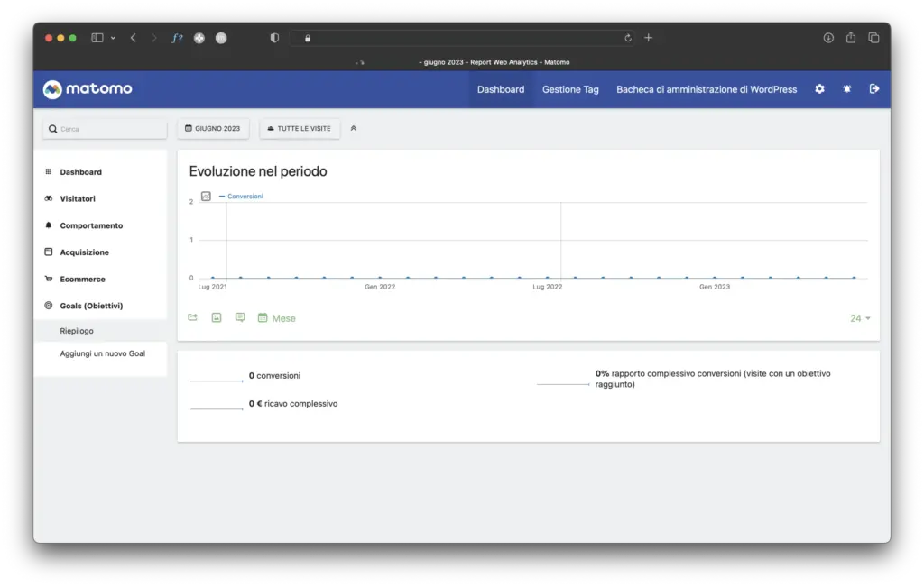
Task: Click the export data icon below the graph
Action: click(x=193, y=317)
